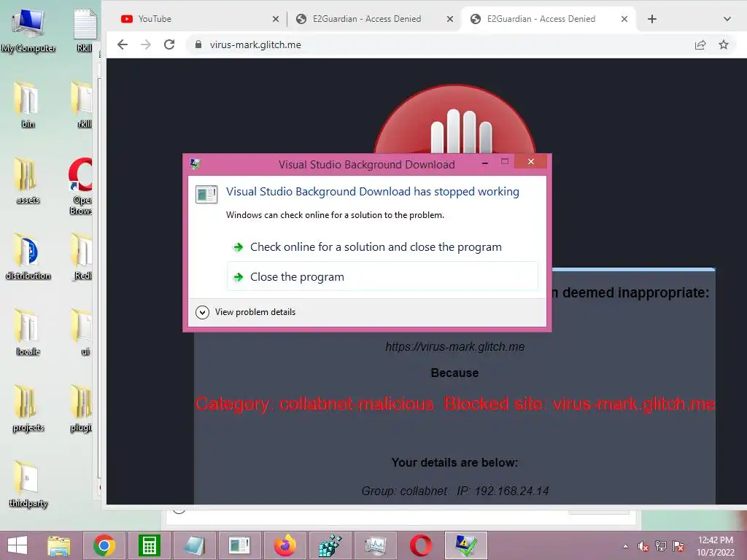This screenshot has width=747, height=560.
Task: Reload the current page
Action: (x=169, y=44)
